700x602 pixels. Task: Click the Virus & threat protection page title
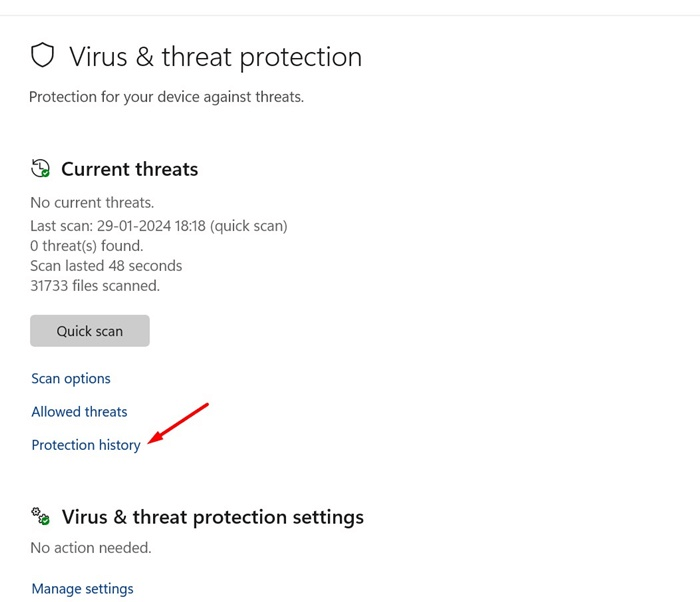215,57
